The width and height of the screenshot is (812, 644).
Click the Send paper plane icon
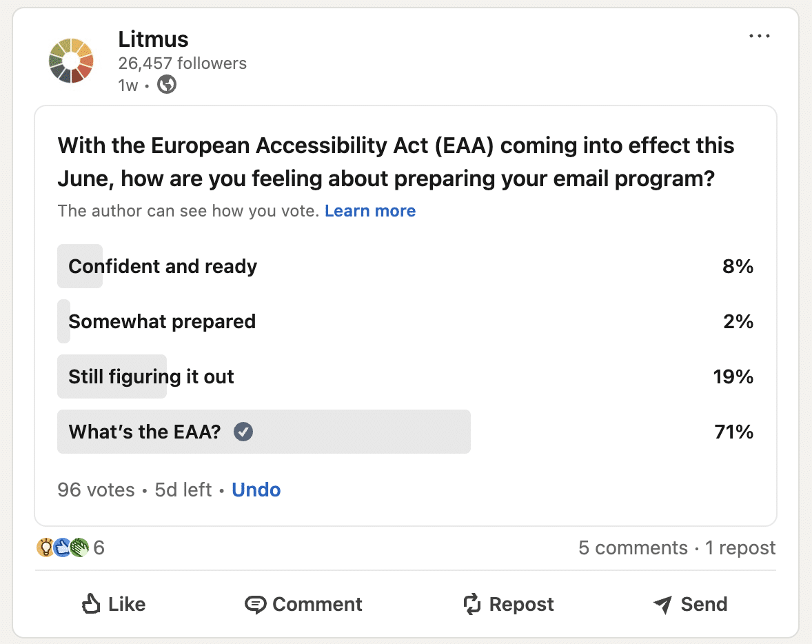click(x=663, y=604)
